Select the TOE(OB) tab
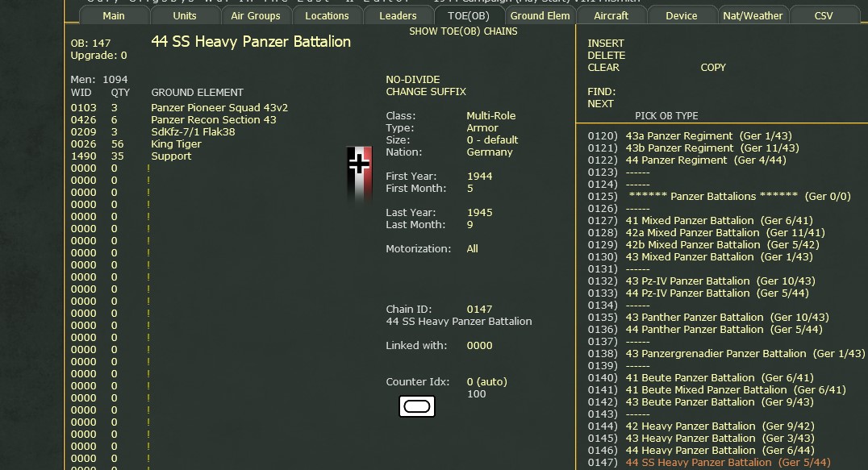This screenshot has height=470, width=868. (x=469, y=16)
